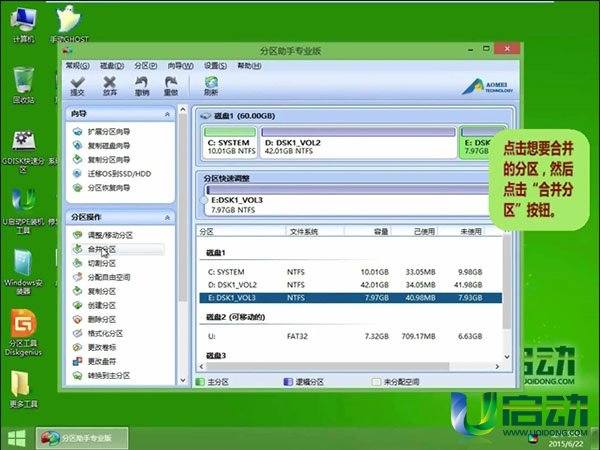Open the 常规(G) menu

(x=77, y=66)
